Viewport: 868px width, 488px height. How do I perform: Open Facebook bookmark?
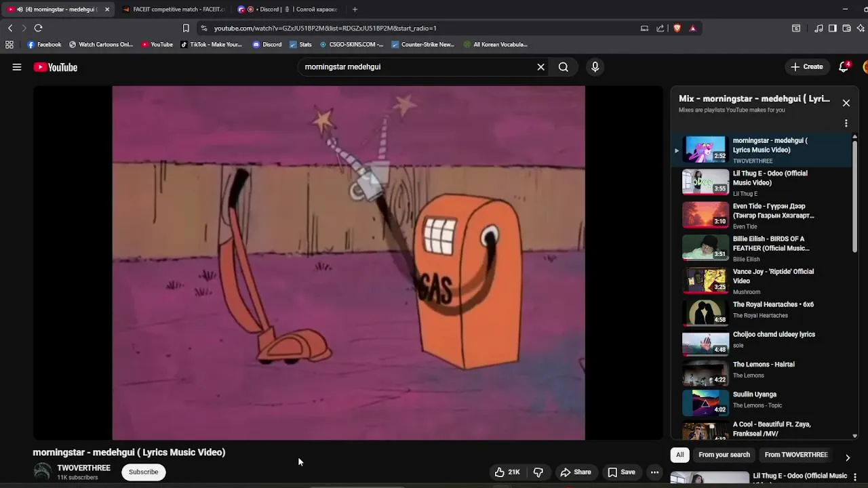click(44, 45)
